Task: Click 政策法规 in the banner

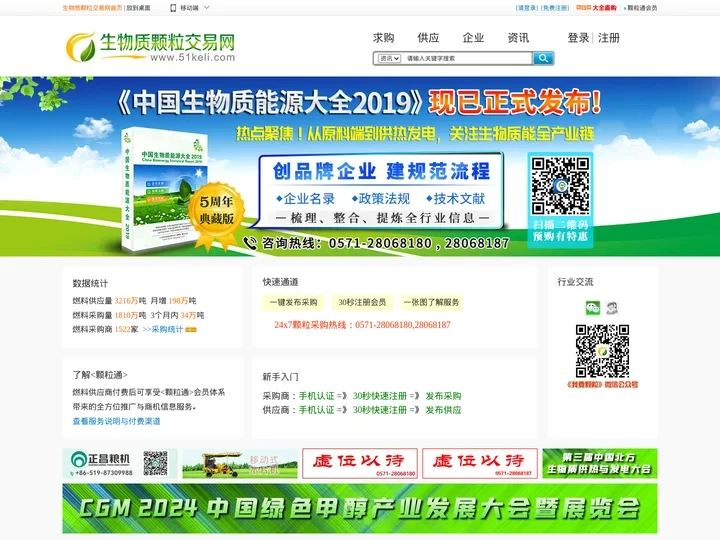Action: [x=381, y=199]
